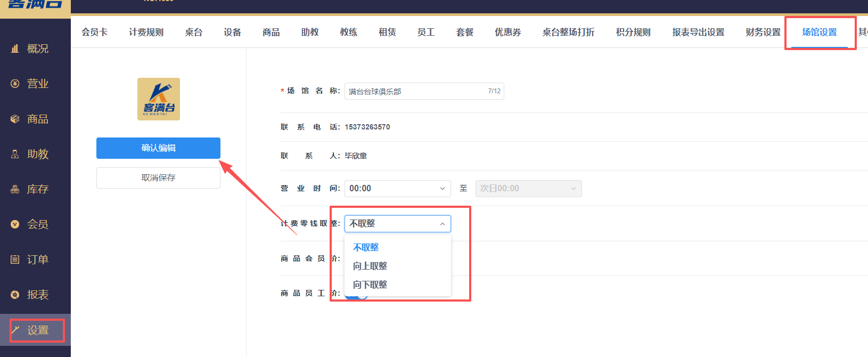
Task: Click the phone number 15373263570
Action: pos(367,127)
